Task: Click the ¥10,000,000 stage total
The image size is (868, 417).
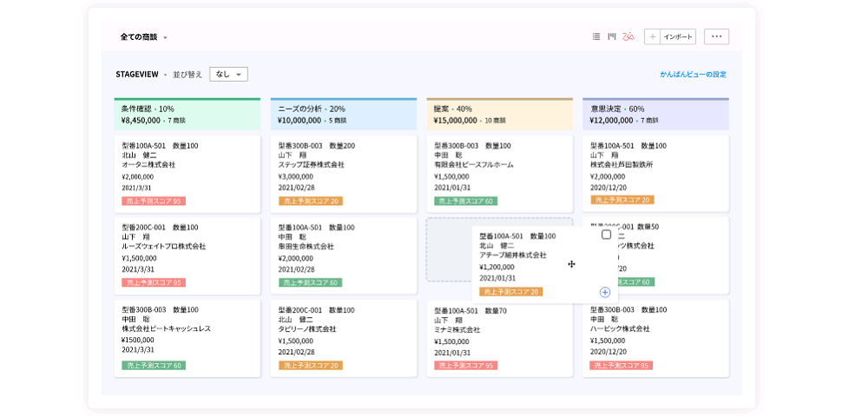Action: (299, 120)
